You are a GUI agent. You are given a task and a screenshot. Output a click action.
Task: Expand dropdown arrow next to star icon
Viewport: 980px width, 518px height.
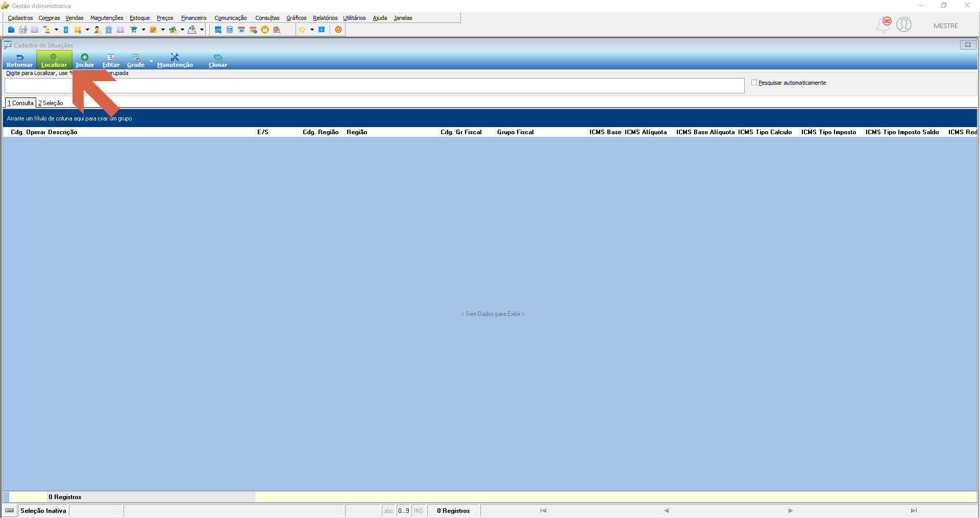pos(312,30)
